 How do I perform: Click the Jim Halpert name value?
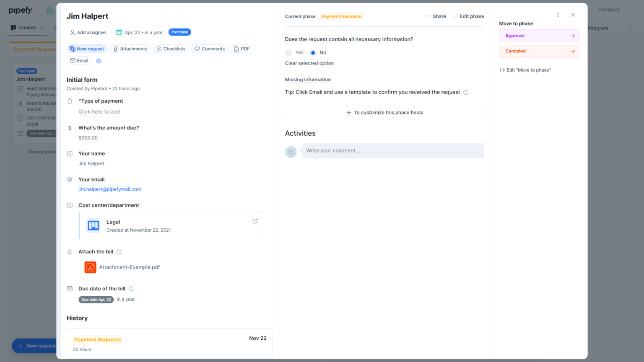91,164
